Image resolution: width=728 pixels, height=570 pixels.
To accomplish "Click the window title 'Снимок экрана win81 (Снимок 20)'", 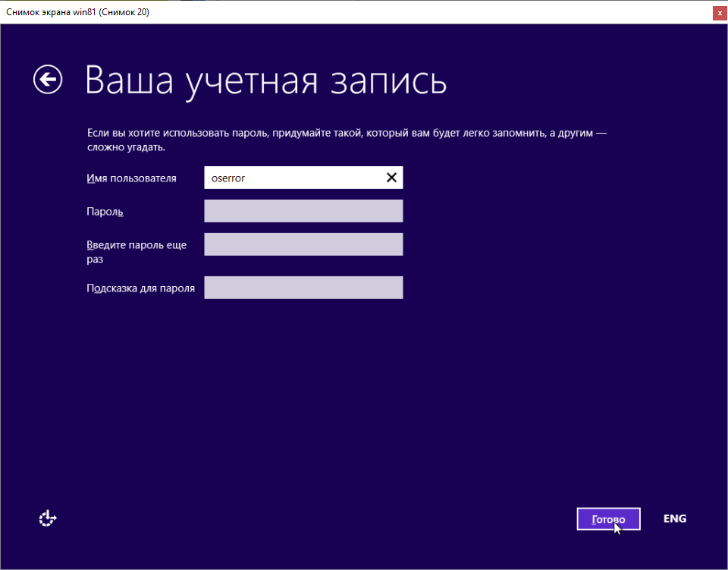I will click(77, 12).
